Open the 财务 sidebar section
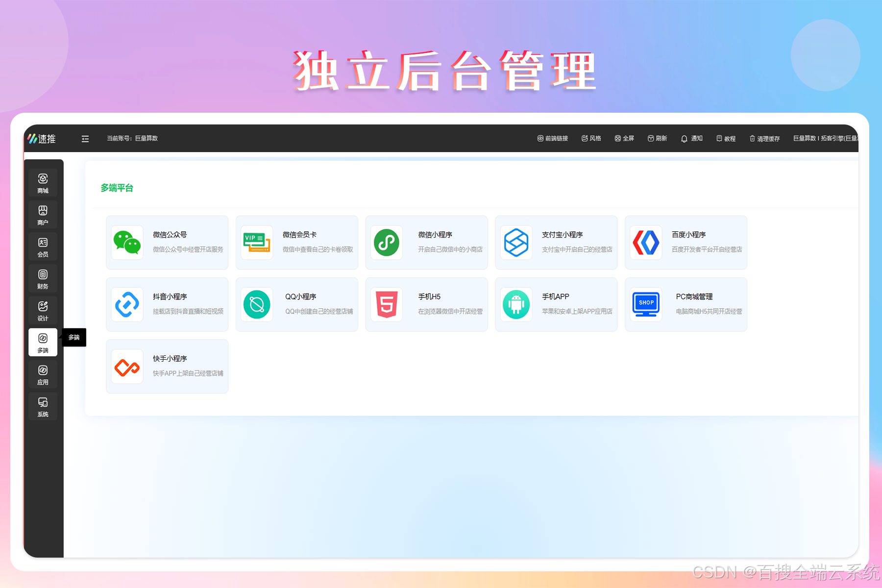 point(43,278)
